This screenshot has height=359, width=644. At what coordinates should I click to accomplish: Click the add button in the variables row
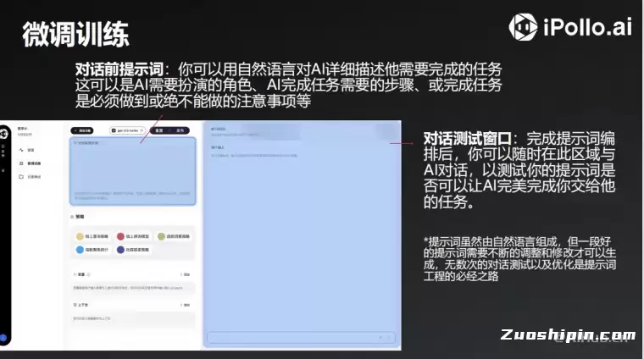pyautogui.click(x=185, y=275)
